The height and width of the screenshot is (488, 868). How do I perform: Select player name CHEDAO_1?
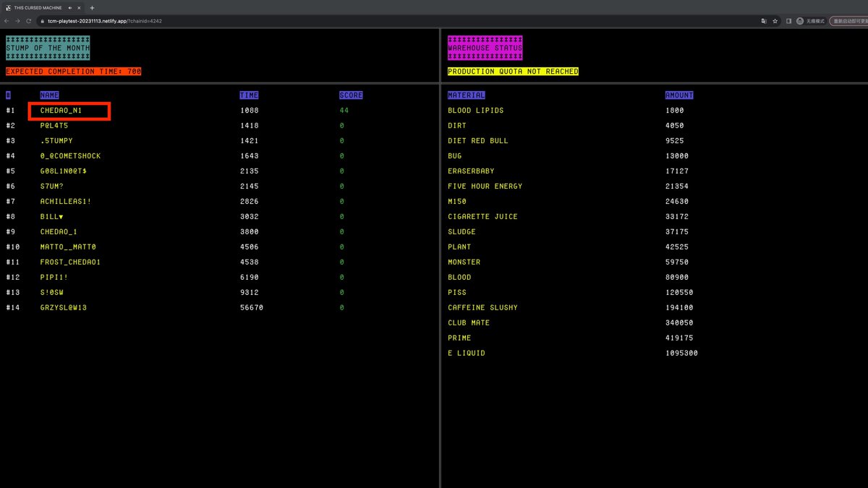tap(59, 232)
